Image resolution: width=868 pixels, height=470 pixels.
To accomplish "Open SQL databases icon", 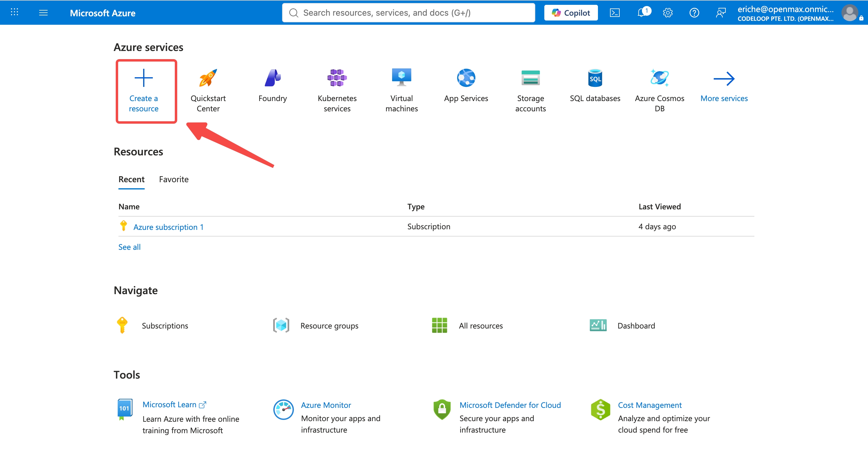I will [x=595, y=78].
